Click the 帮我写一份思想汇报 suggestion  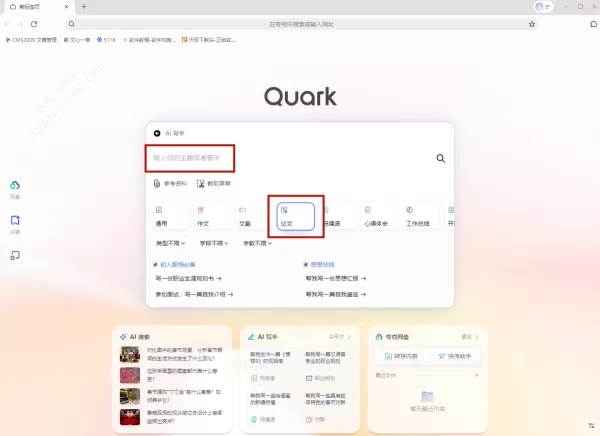336,279
